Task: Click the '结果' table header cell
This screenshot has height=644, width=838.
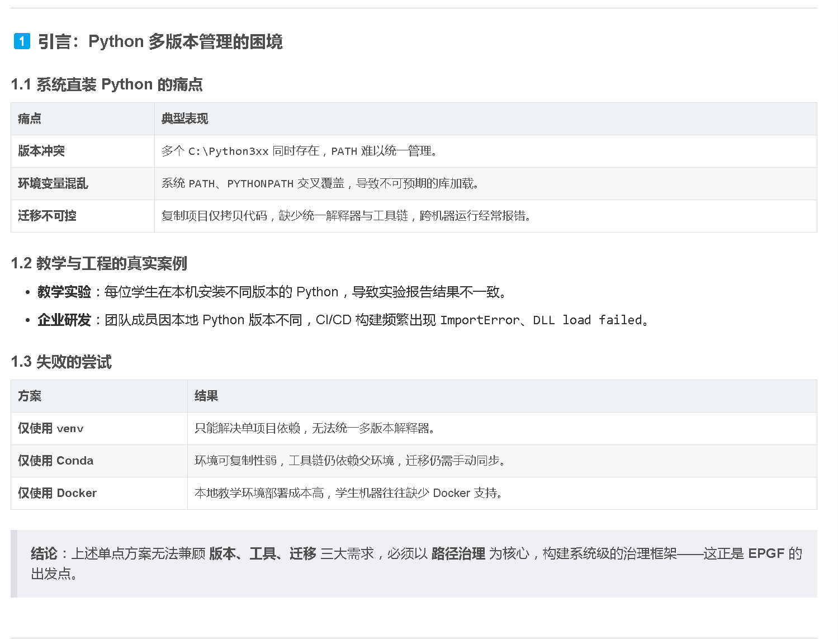Action: click(502, 396)
